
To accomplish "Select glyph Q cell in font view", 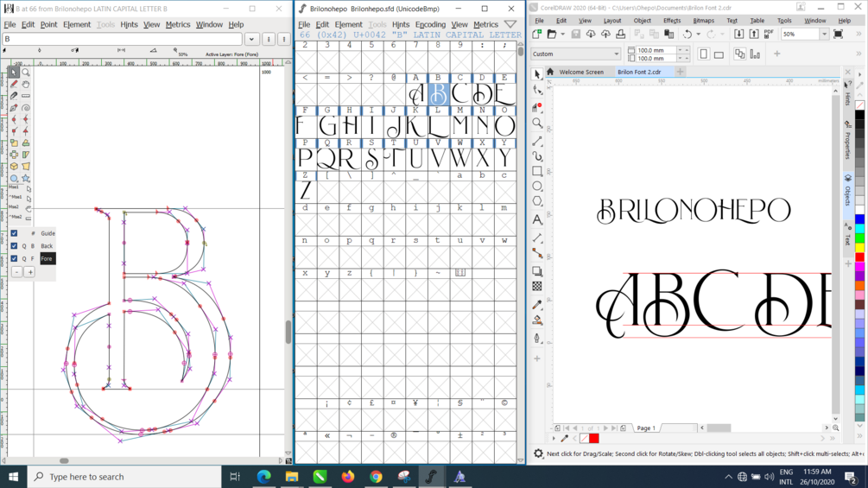I will [x=327, y=159].
